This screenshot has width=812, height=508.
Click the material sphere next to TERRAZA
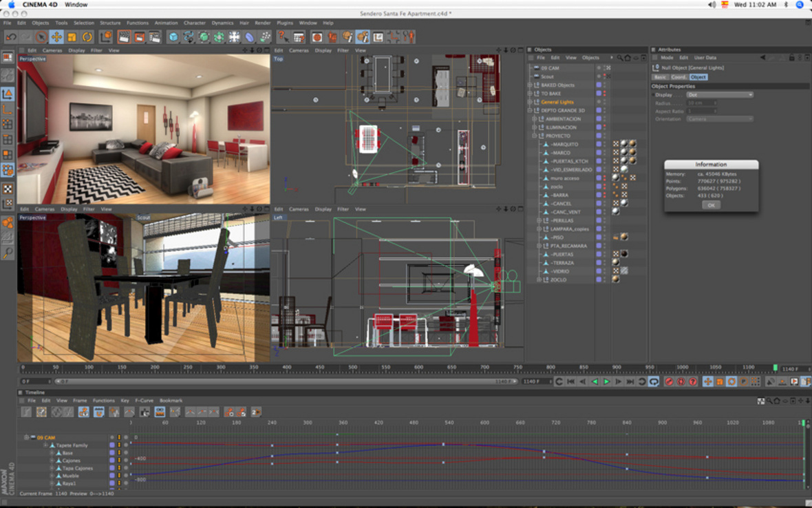coord(616,262)
